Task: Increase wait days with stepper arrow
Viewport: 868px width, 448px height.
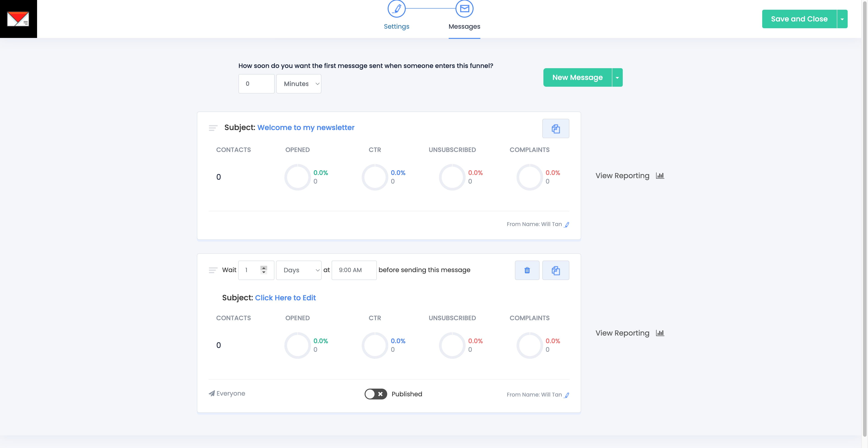Action: pyautogui.click(x=264, y=268)
